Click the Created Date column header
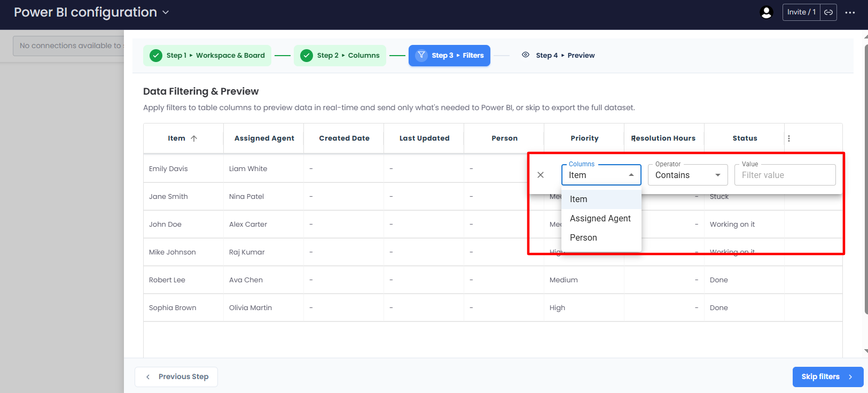Viewport: 868px width, 393px height. click(344, 138)
